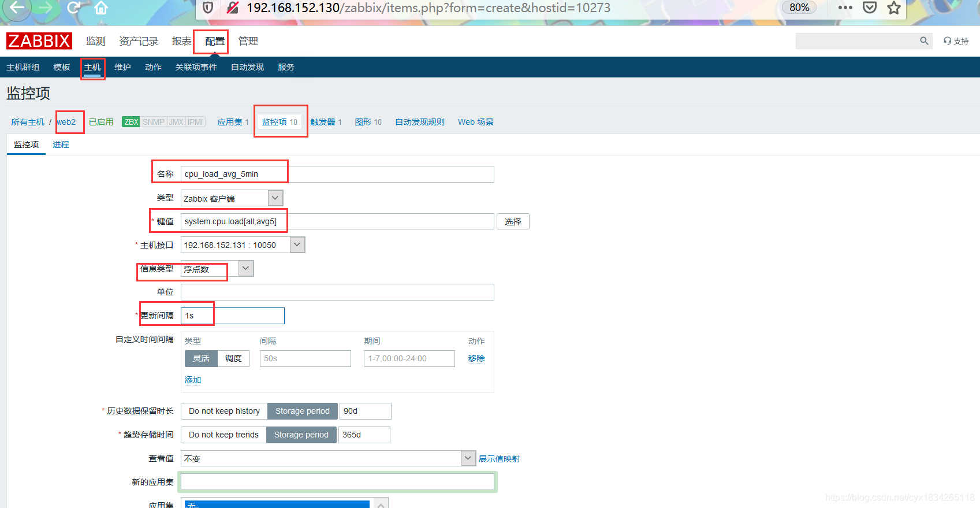Expand the 主机接口 dropdown

coord(243,245)
